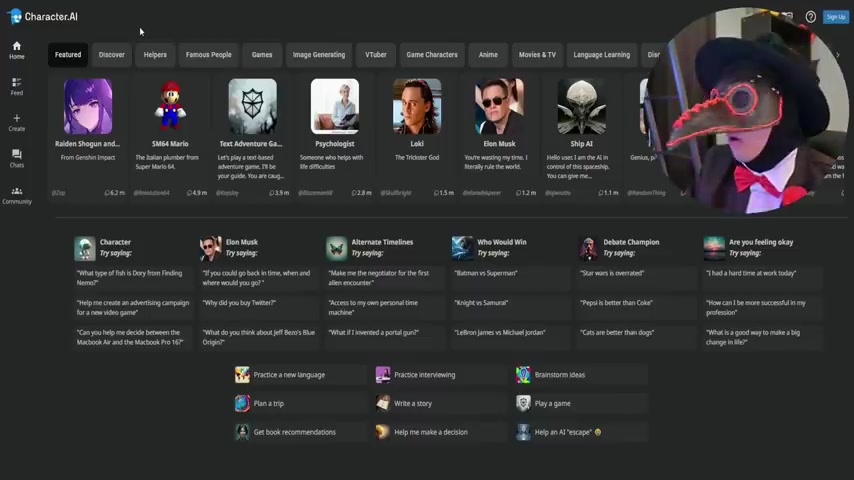Open the @Revolution64 creator link
Viewport: 854px width, 480px height.
coord(151,193)
